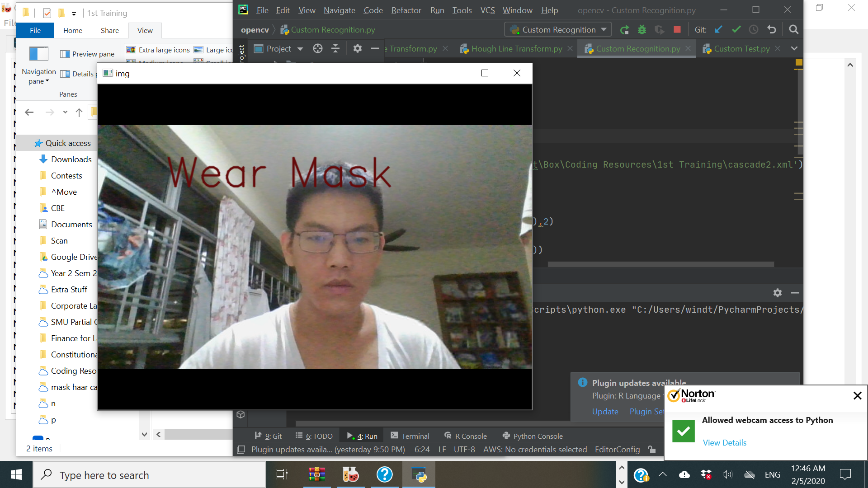
Task: Click the Navigation pane icon in ribbon
Action: point(39,54)
